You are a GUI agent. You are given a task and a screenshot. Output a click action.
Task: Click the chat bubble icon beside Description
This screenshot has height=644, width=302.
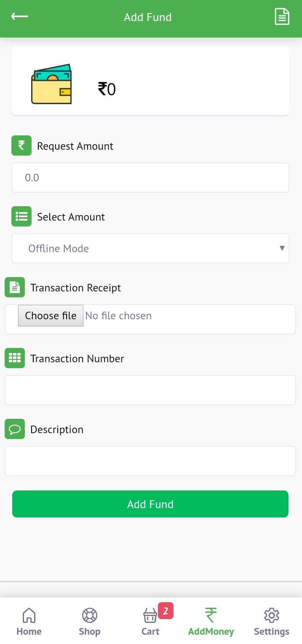15,429
